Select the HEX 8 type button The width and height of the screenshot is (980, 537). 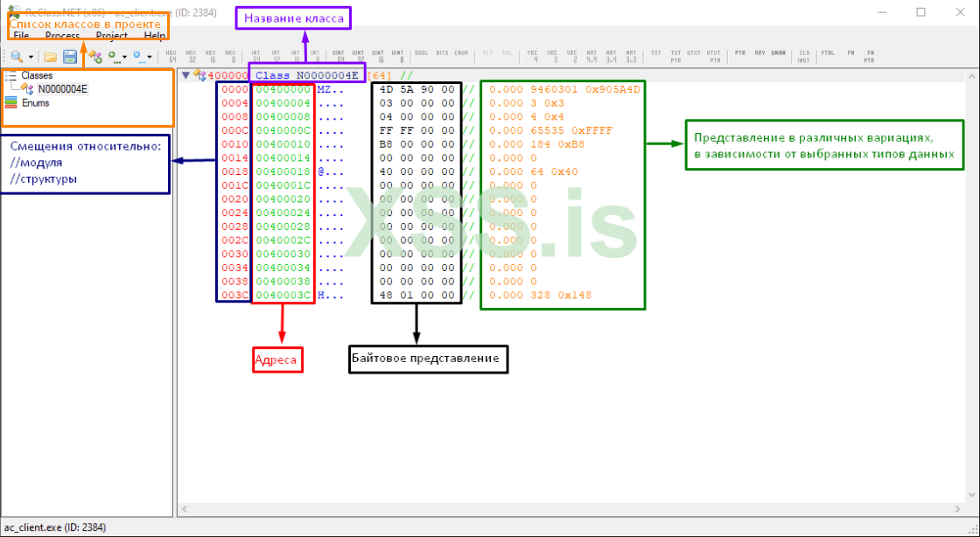(x=231, y=57)
